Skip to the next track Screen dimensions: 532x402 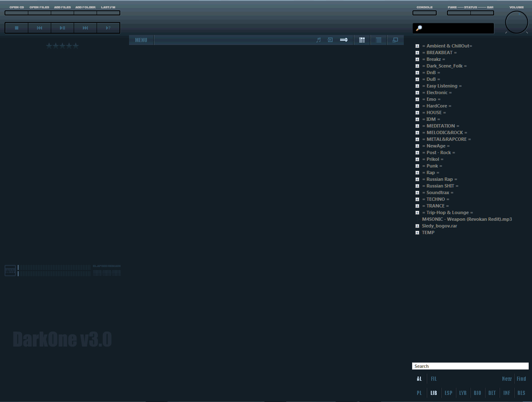point(85,28)
